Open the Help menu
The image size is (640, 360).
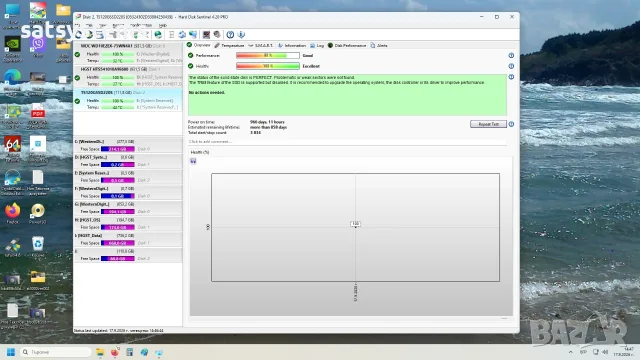tap(162, 25)
